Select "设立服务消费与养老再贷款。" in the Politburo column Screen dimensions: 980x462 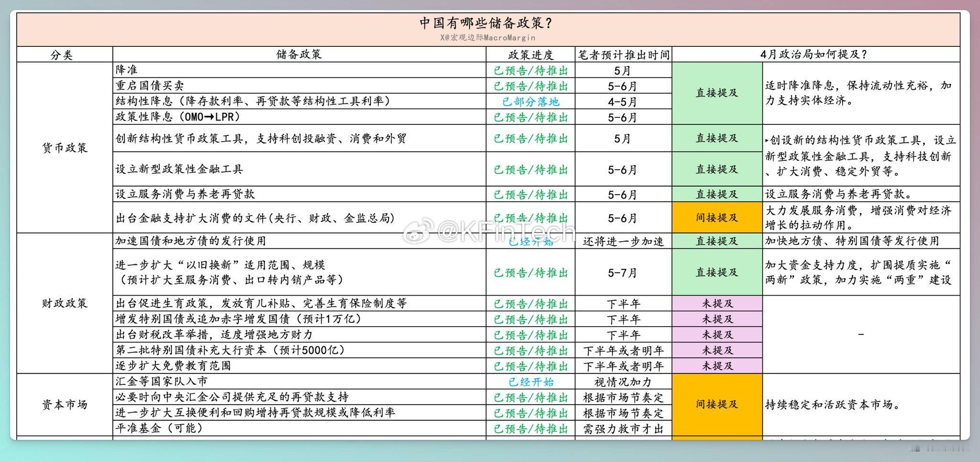click(x=839, y=194)
